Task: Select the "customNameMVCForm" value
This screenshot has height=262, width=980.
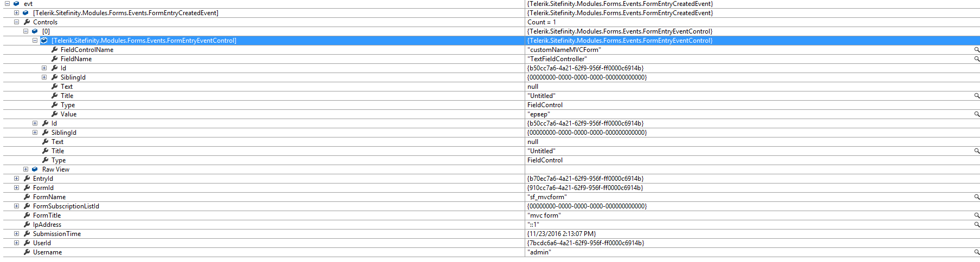Action: [564, 50]
